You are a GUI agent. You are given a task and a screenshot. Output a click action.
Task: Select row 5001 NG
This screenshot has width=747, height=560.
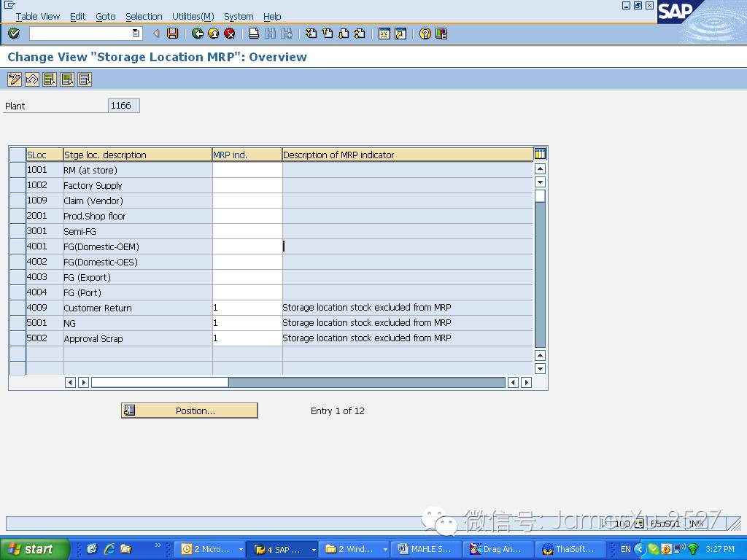[18, 323]
